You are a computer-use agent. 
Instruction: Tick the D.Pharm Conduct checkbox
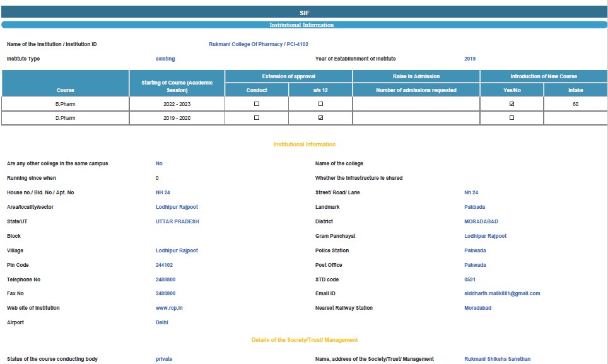point(256,118)
